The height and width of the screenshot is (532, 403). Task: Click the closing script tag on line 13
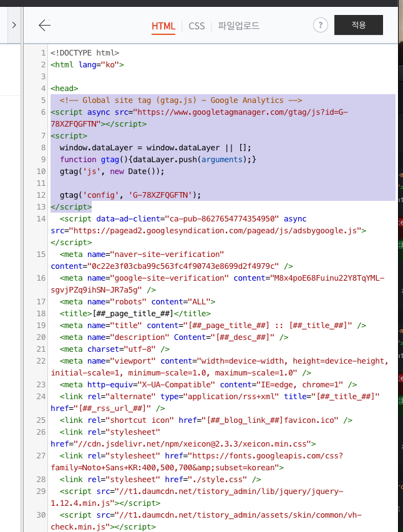(x=71, y=207)
